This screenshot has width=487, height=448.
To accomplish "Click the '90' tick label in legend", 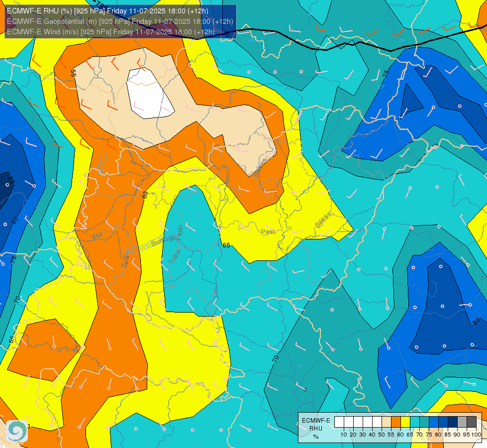I will pyautogui.click(x=457, y=435).
